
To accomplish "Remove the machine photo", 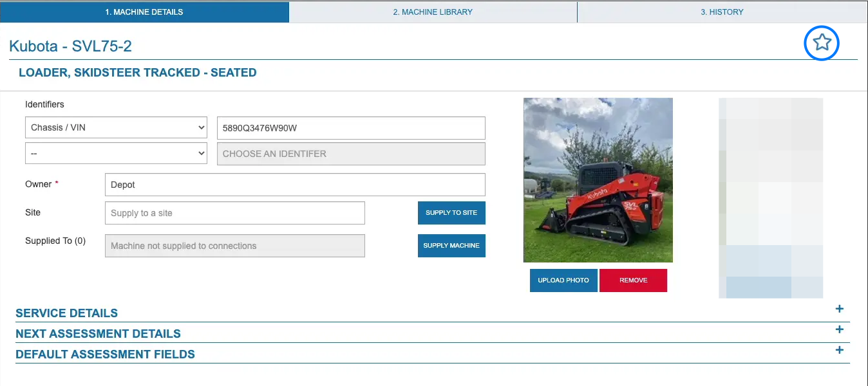I will point(633,280).
